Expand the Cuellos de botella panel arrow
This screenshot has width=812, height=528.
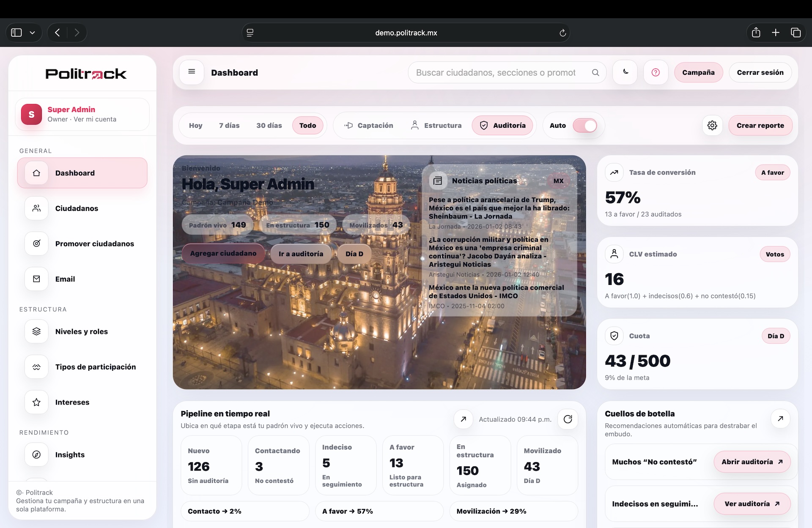click(780, 419)
